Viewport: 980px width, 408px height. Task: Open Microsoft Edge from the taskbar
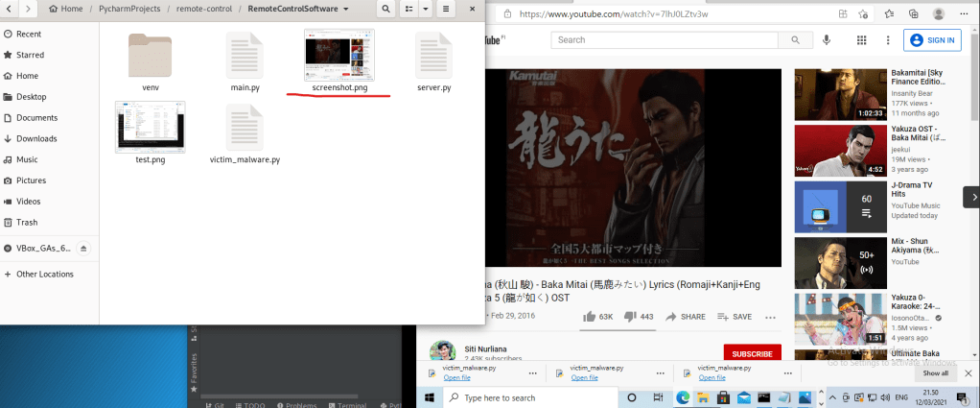point(683,397)
